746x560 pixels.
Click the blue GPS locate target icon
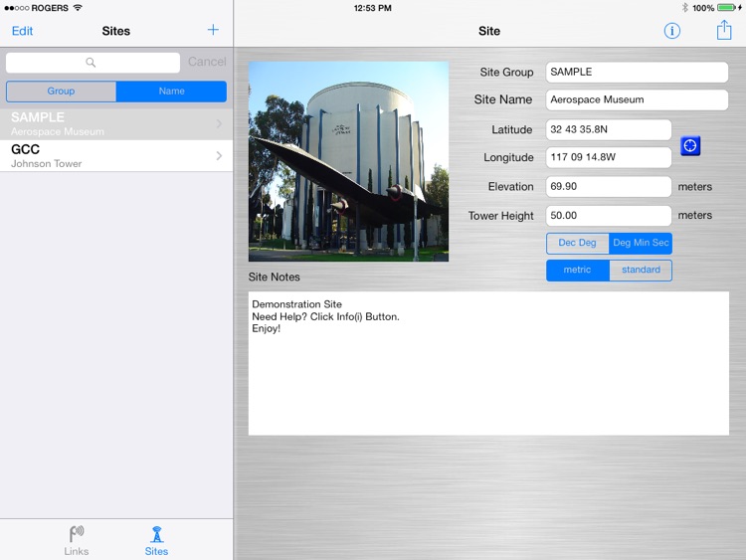690,145
